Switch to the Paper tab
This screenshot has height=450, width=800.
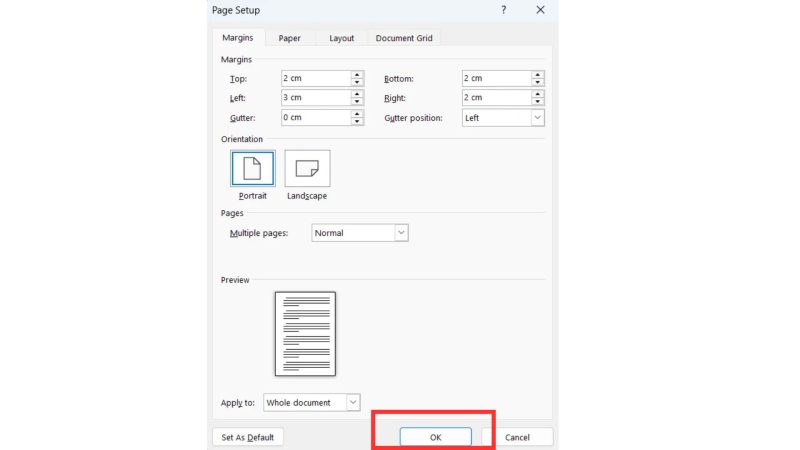[289, 38]
